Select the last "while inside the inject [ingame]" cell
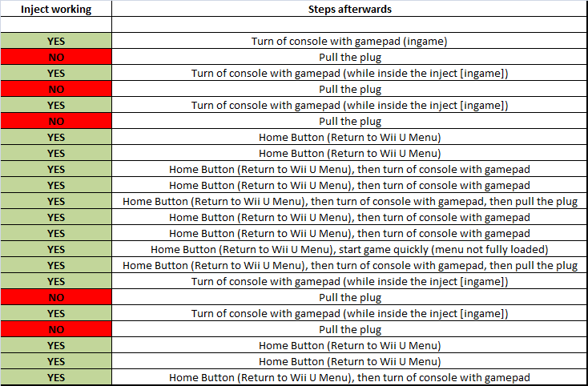 click(x=349, y=313)
